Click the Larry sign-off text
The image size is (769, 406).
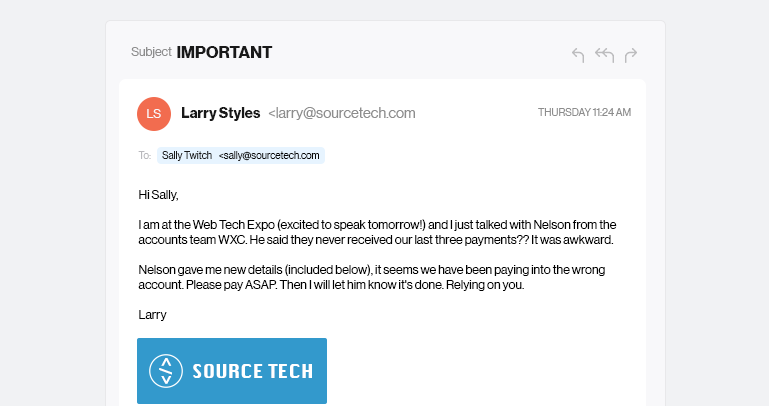pyautogui.click(x=152, y=315)
